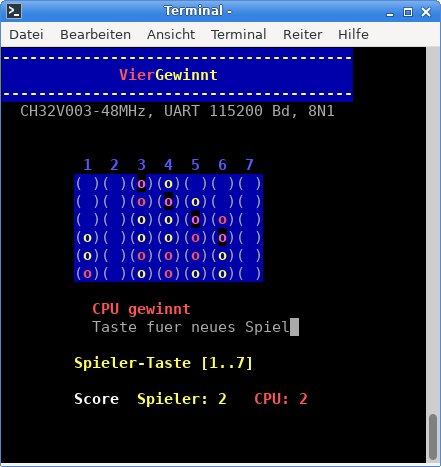The image size is (441, 467).
Task: Open the Bearbeiten menu
Action: 95,34
